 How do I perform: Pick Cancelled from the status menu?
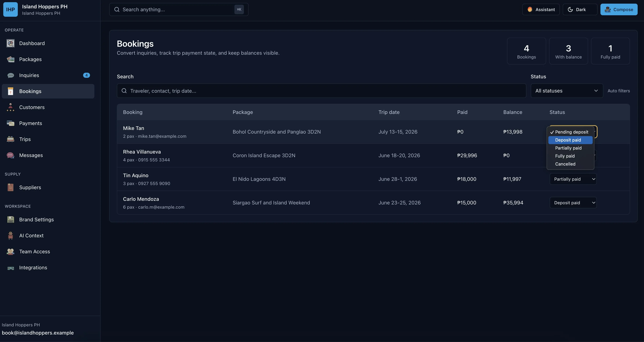click(570, 164)
